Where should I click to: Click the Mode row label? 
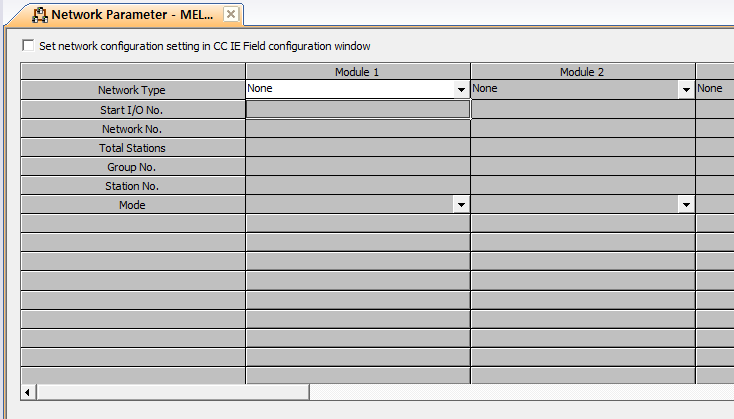[132, 205]
